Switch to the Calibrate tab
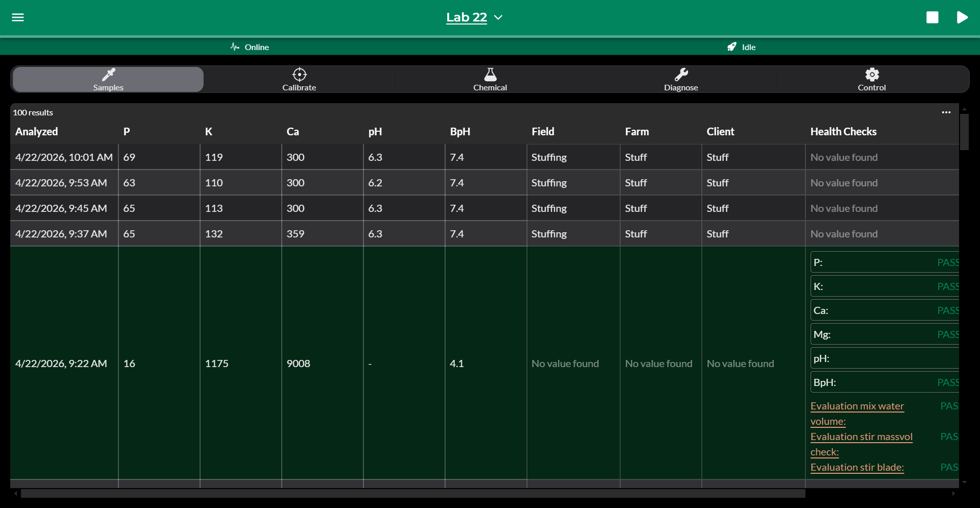Screen dimensions: 980x508 tap(299, 79)
